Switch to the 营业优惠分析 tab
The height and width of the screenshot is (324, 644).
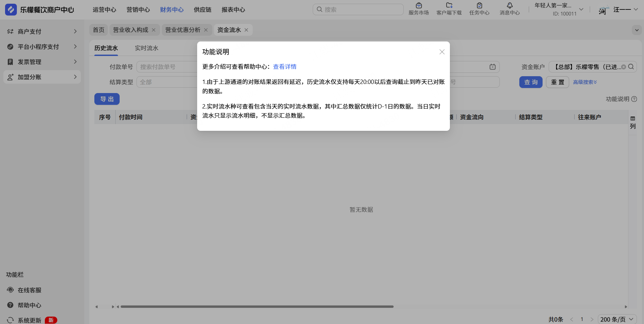point(183,30)
